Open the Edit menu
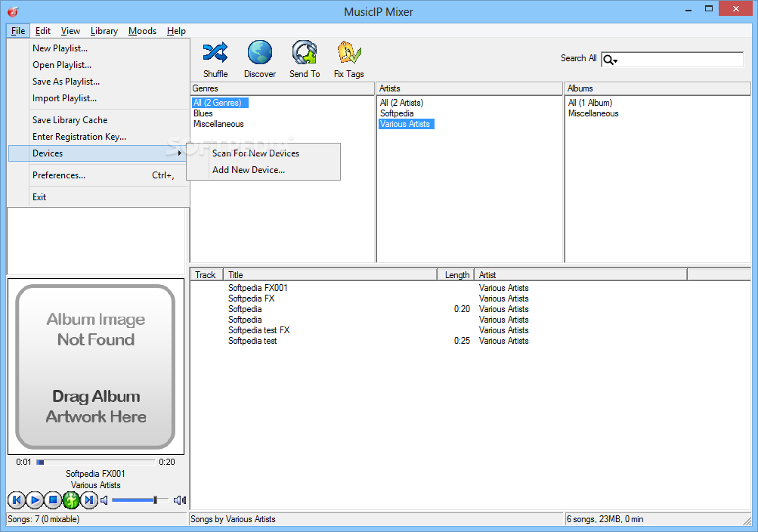The image size is (758, 532). (x=43, y=31)
